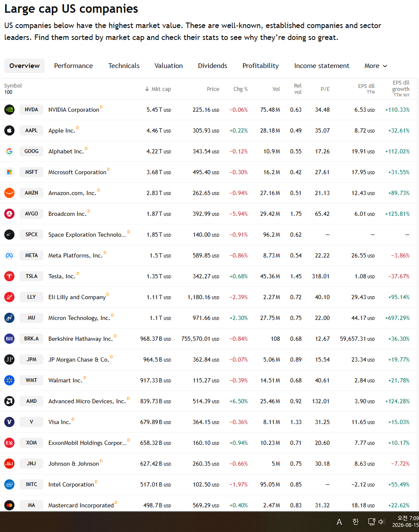Click the NVIDIA company logo icon
The height and width of the screenshot is (532, 419).
coord(9,110)
